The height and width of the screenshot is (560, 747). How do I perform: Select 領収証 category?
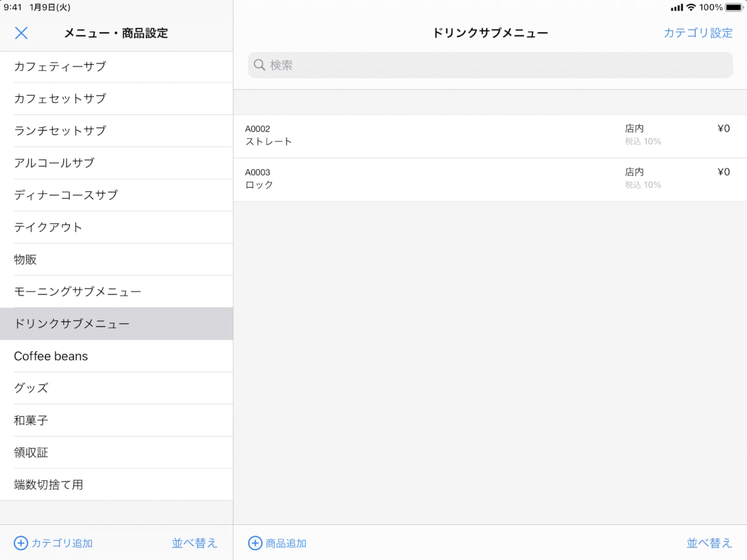(117, 452)
